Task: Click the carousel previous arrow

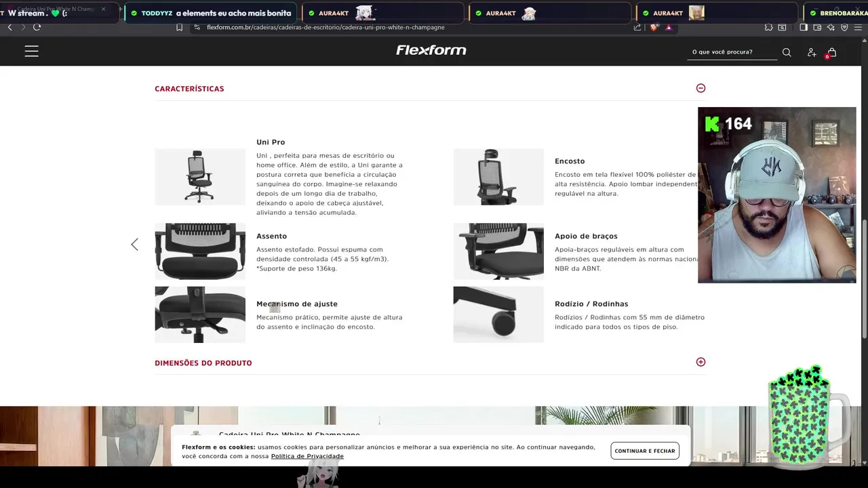Action: click(134, 245)
